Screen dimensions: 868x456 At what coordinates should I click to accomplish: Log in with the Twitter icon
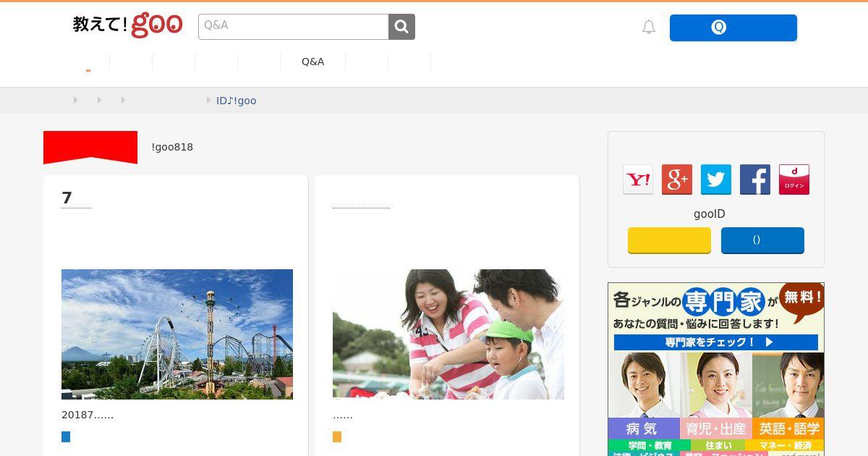pyautogui.click(x=716, y=180)
